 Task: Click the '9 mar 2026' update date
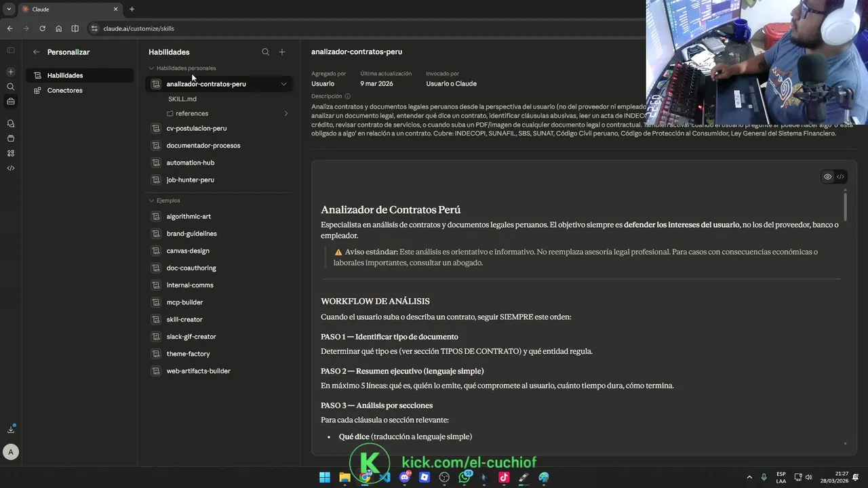pyautogui.click(x=376, y=84)
